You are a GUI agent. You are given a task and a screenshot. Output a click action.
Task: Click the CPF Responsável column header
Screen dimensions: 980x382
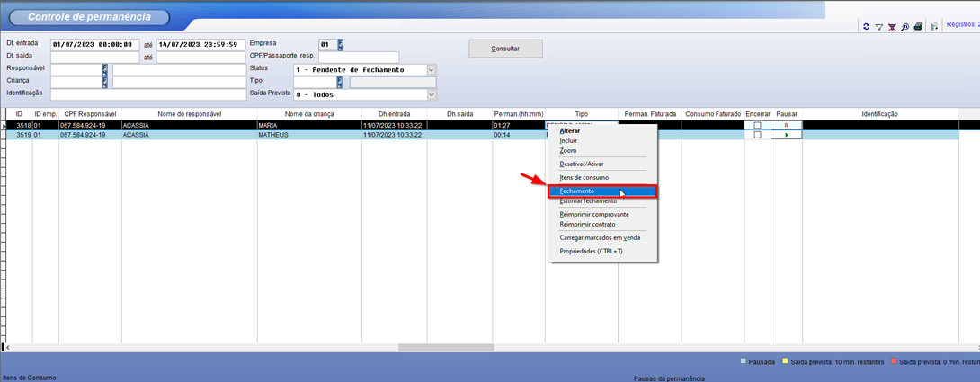point(90,114)
